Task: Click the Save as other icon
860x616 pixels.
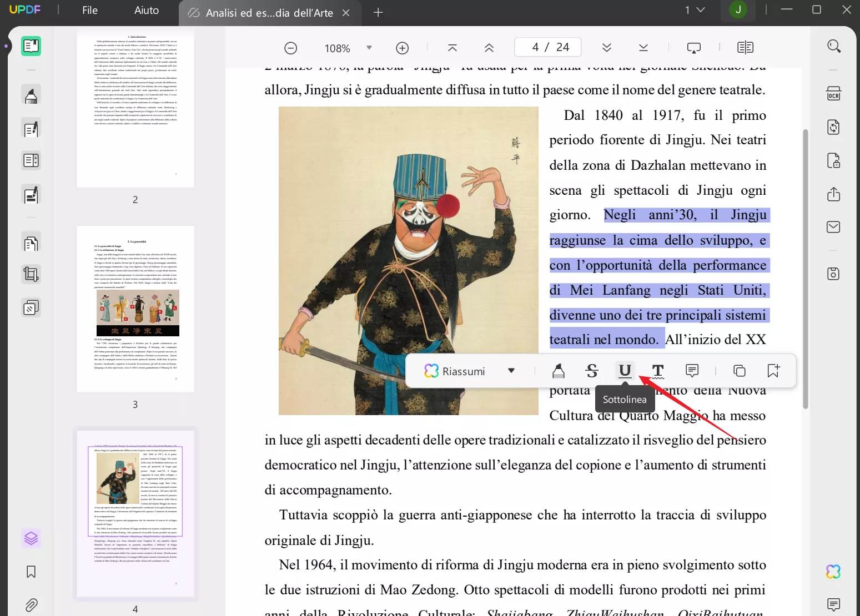Action: [833, 274]
